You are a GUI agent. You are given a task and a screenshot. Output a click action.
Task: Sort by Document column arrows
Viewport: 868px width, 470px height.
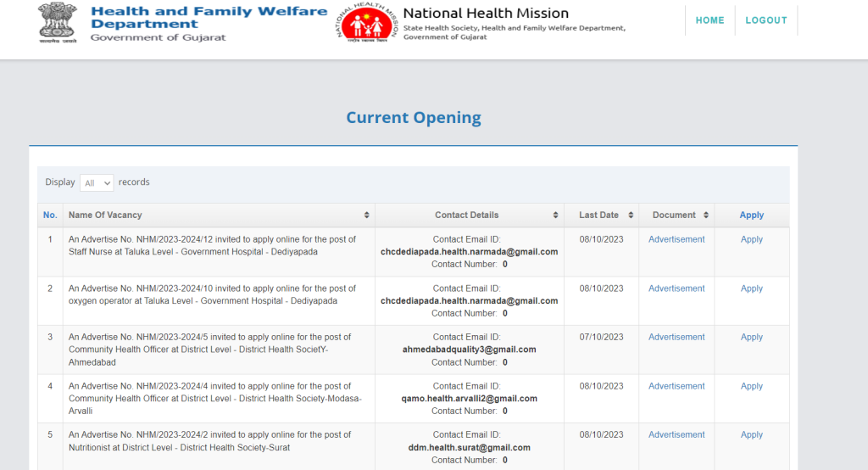705,215
